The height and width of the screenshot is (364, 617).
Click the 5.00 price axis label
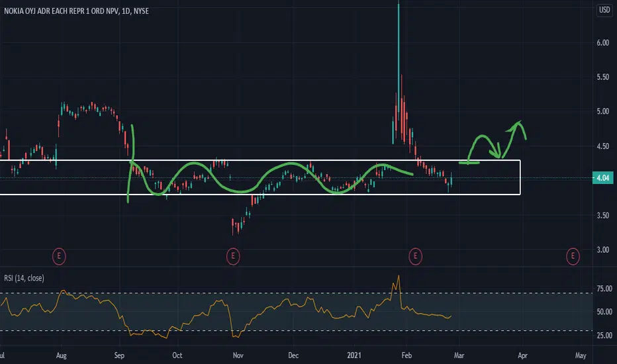pos(603,112)
